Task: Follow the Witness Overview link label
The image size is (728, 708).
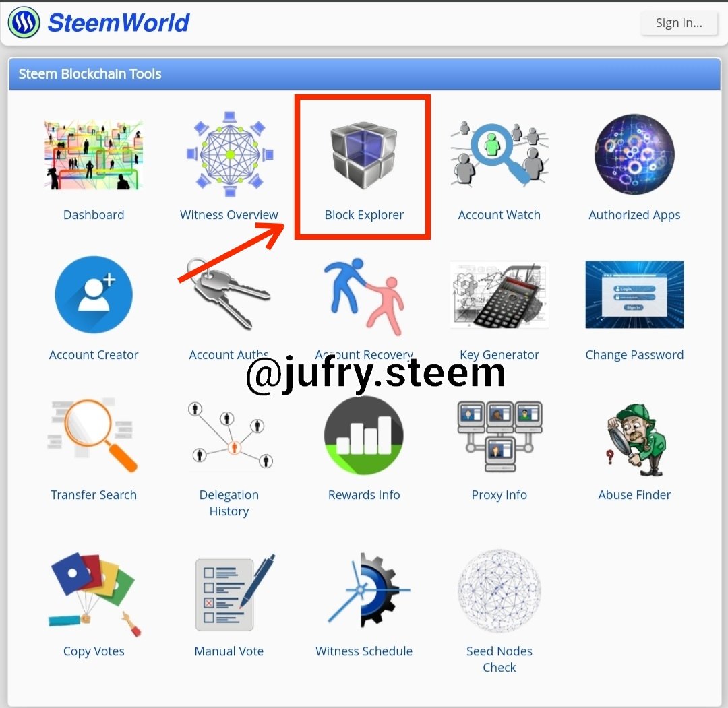Action: [229, 215]
